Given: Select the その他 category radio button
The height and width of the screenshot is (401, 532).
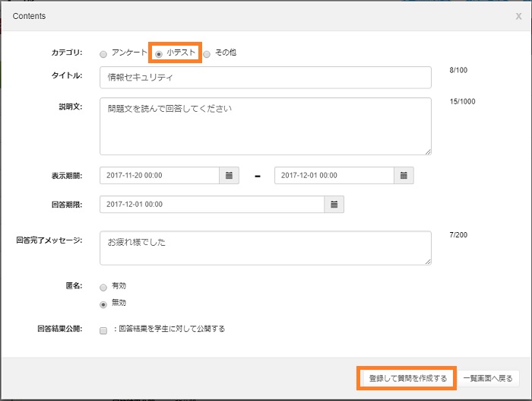Looking at the screenshot, I should pyautogui.click(x=207, y=54).
